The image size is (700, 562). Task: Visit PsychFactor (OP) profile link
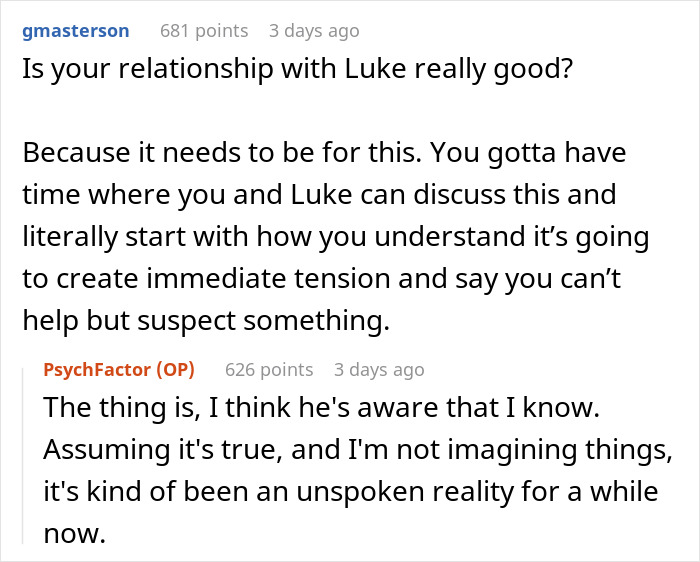point(119,370)
